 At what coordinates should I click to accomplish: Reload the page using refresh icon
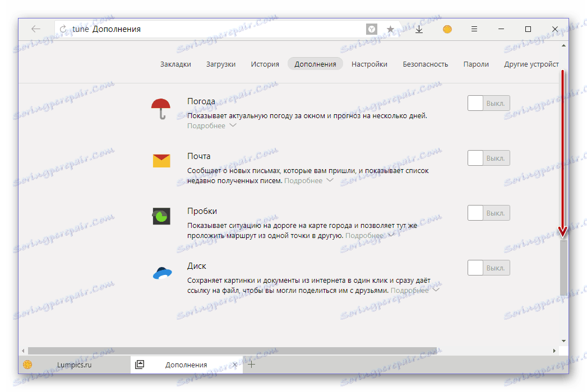point(63,29)
